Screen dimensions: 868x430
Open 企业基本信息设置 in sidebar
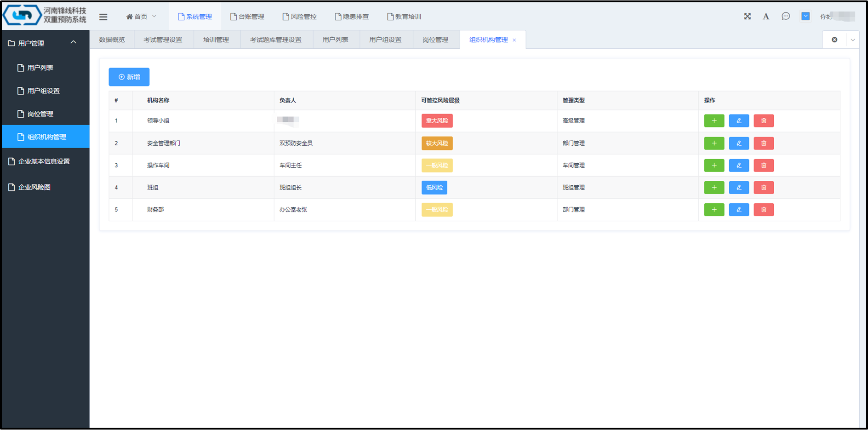pyautogui.click(x=44, y=161)
